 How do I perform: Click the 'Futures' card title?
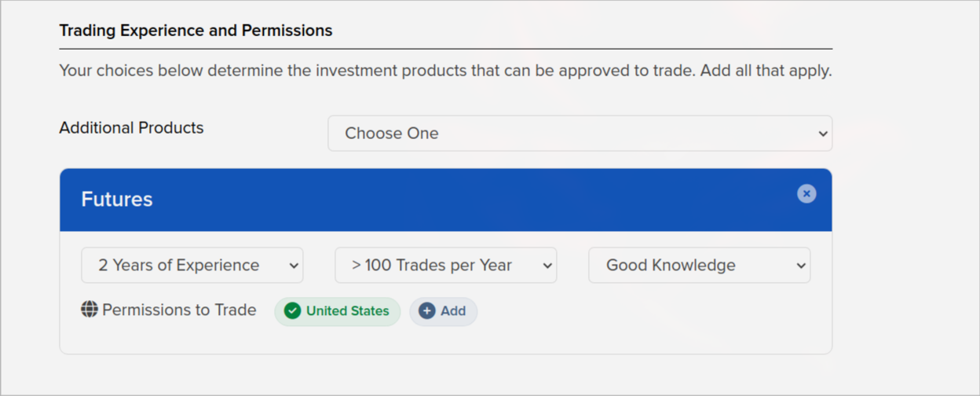(x=117, y=200)
